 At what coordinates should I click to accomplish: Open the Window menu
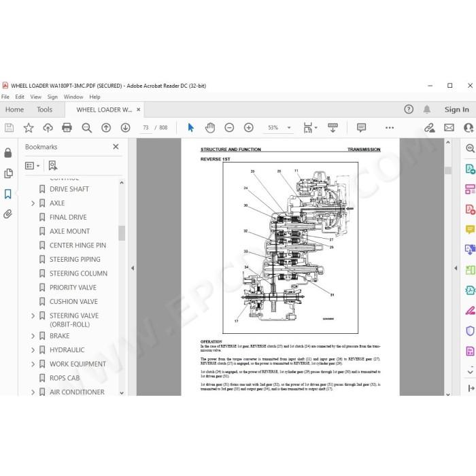(x=73, y=97)
